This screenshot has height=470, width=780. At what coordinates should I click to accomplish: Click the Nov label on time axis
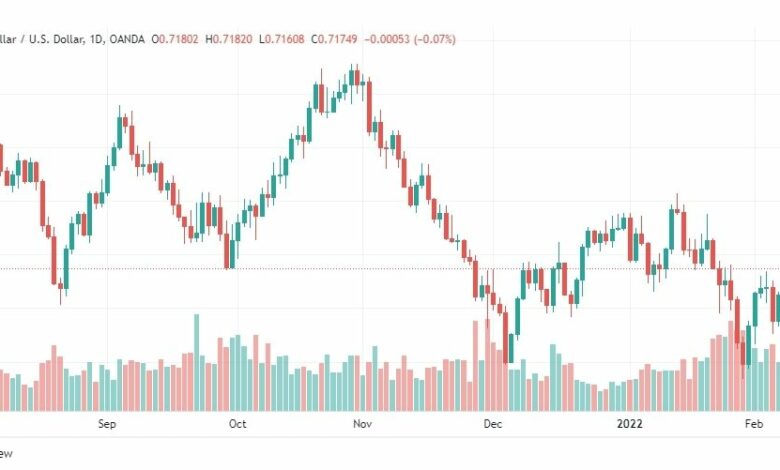pyautogui.click(x=362, y=424)
